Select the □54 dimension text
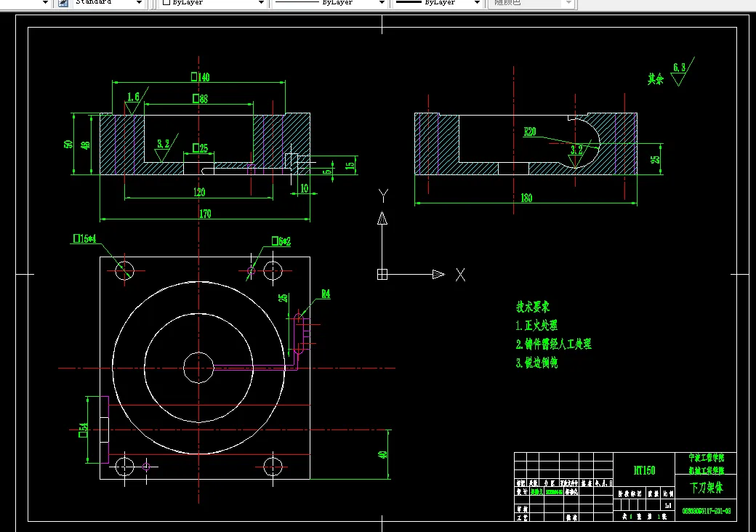The height and width of the screenshot is (532, 756). point(84,430)
